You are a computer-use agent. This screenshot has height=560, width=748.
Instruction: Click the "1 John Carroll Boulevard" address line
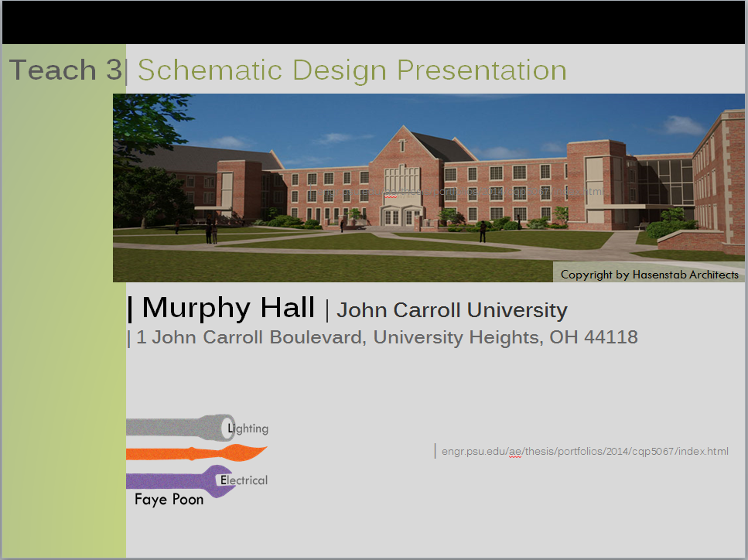pyautogui.click(x=387, y=337)
